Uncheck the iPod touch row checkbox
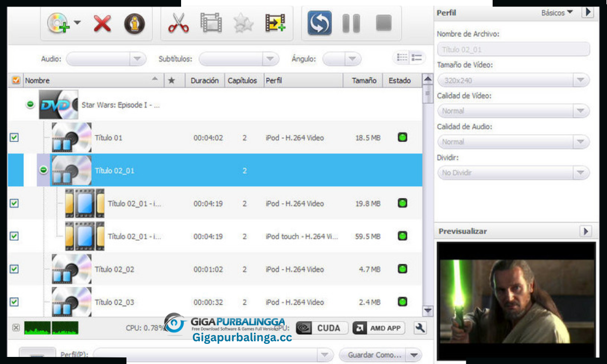Viewport: 607px width, 364px height. (14, 236)
